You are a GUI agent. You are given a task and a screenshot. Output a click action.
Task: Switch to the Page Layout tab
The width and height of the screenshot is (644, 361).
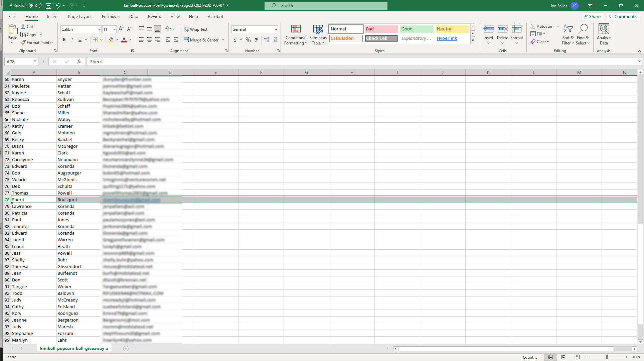click(x=80, y=17)
